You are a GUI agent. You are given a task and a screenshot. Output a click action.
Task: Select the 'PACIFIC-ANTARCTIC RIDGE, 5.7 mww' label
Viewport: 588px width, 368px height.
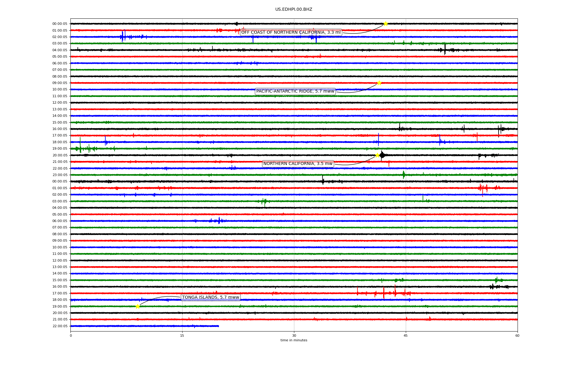point(295,91)
